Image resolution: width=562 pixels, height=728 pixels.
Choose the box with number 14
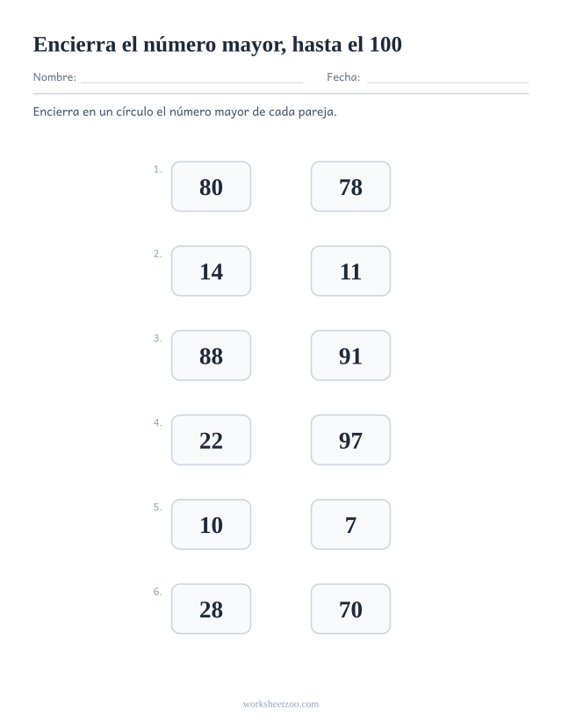click(211, 271)
